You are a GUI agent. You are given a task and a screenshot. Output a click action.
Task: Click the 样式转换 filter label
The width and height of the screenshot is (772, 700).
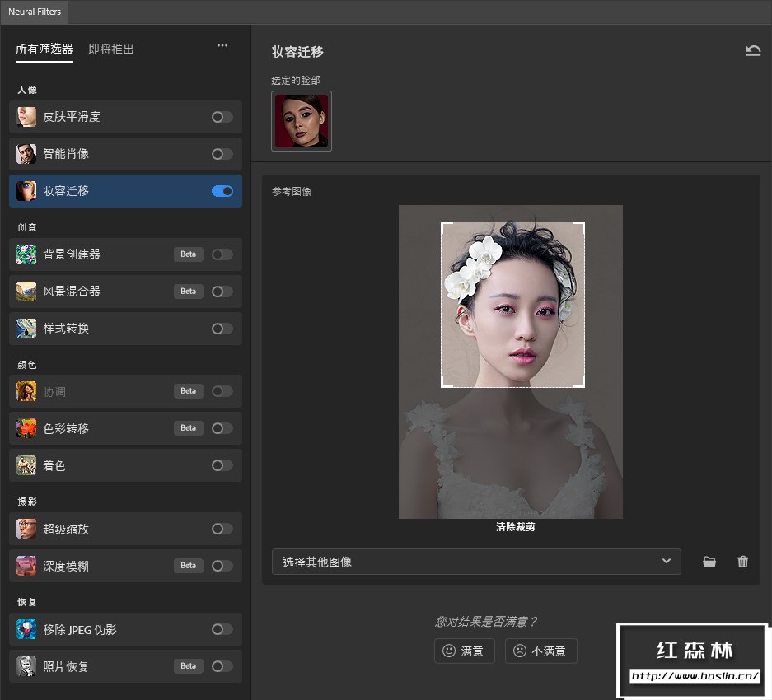(66, 329)
